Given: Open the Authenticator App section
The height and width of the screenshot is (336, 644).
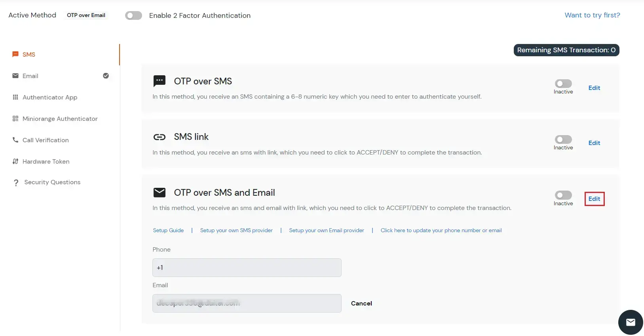Looking at the screenshot, I should [15, 97].
